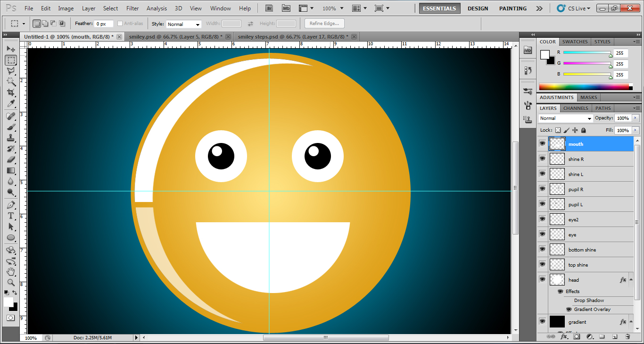Hide the mouth layer
The image size is (644, 344).
click(x=542, y=144)
